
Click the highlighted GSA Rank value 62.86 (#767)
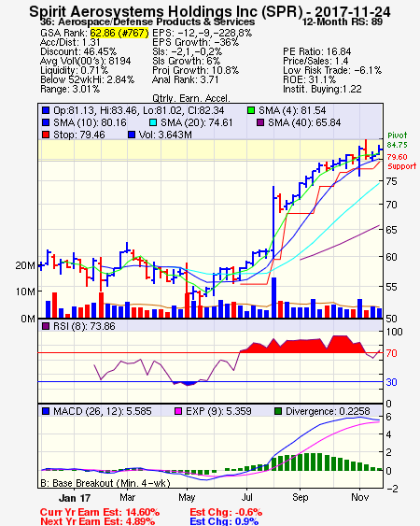[x=119, y=33]
